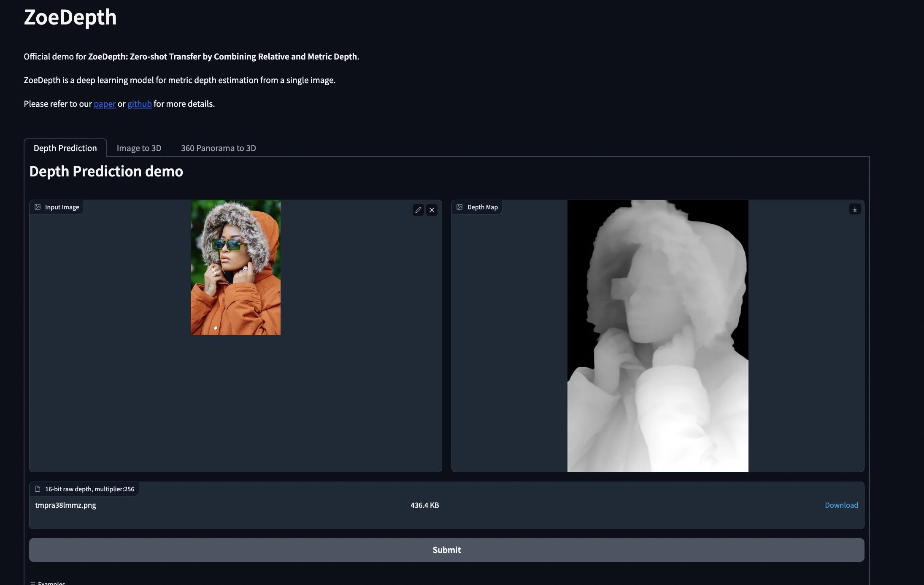Open the 360 Panorama to 3D tab

218,148
